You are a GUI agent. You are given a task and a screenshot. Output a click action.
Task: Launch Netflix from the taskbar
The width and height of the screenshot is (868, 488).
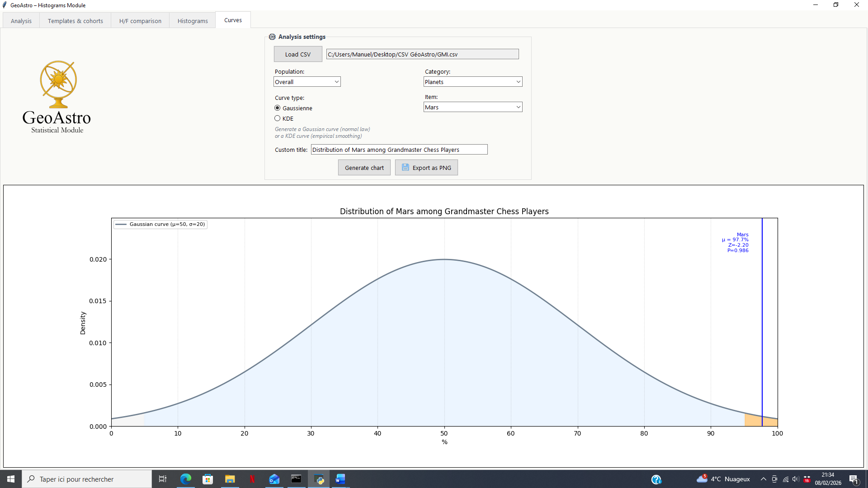(252, 479)
